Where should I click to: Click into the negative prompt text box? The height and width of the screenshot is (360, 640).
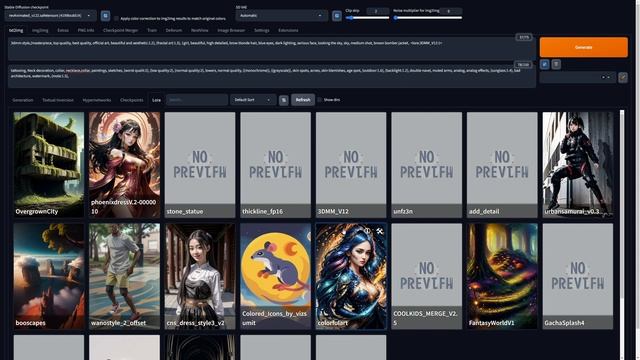click(x=271, y=76)
